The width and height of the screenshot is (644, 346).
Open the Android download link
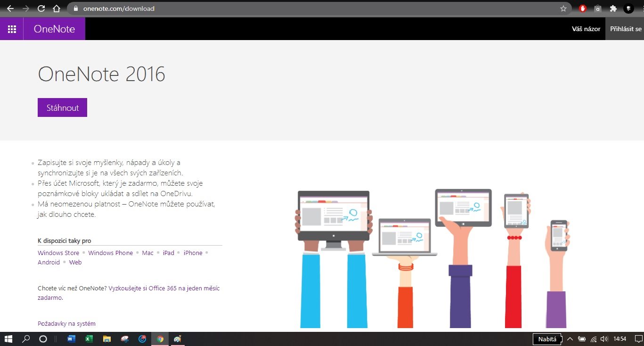49,263
